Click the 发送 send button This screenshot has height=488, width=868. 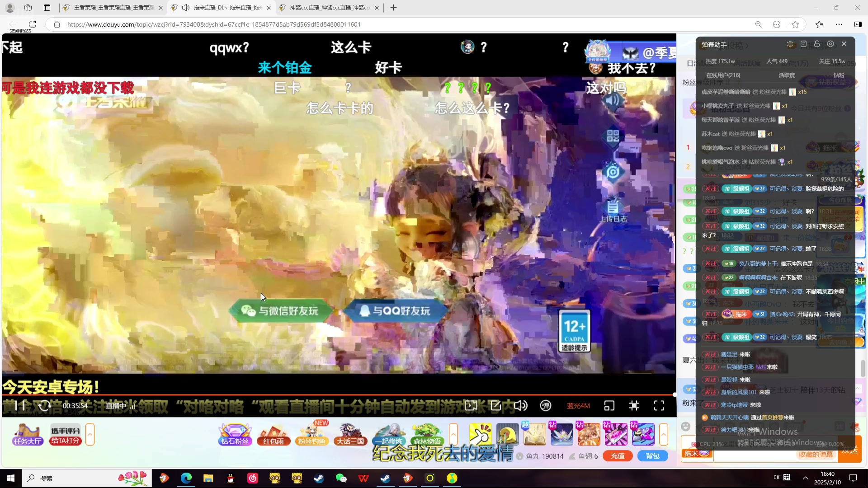point(850,449)
